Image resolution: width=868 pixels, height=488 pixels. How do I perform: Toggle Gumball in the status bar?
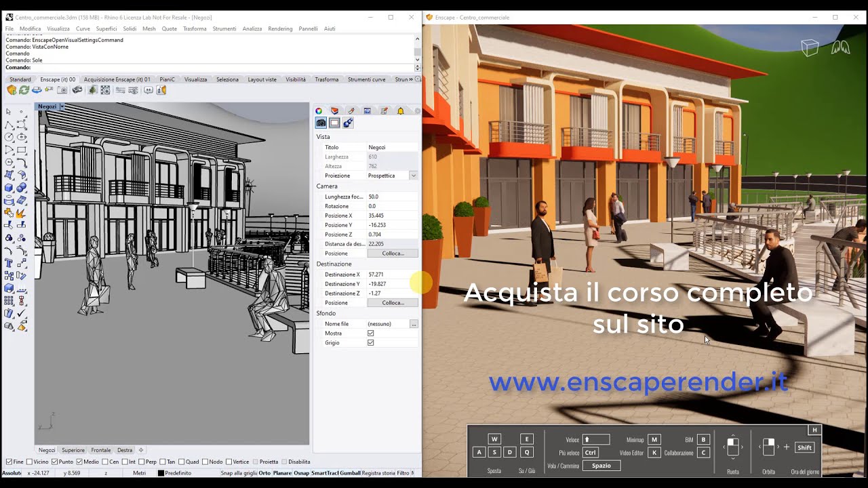(x=350, y=473)
